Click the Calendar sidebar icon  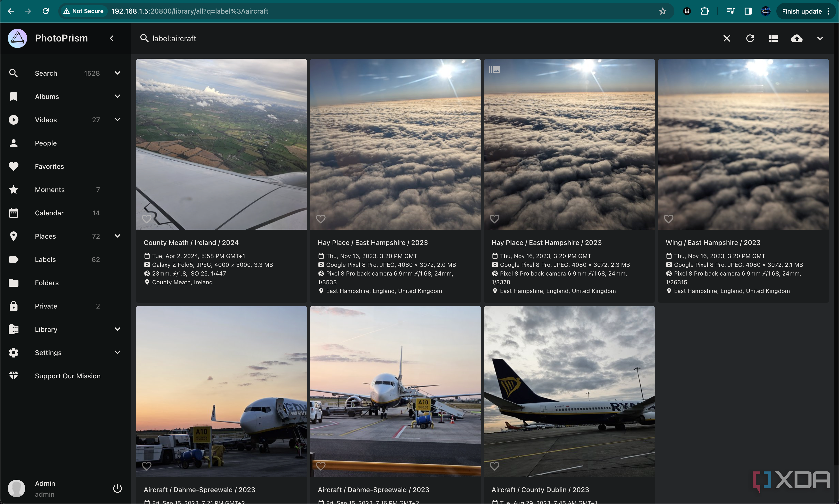[14, 213]
